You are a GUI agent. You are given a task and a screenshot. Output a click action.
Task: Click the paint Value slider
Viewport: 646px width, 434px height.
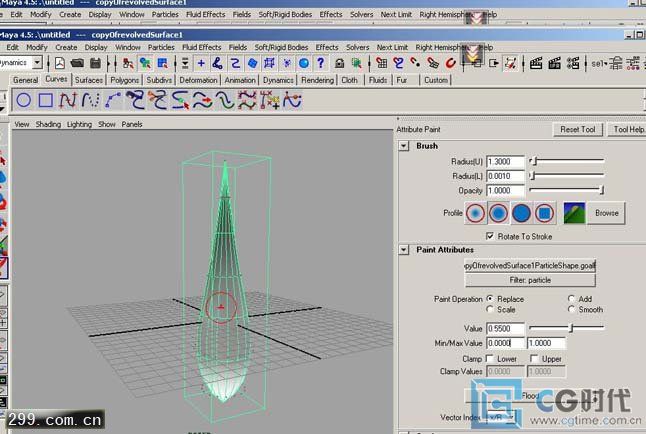click(x=566, y=328)
